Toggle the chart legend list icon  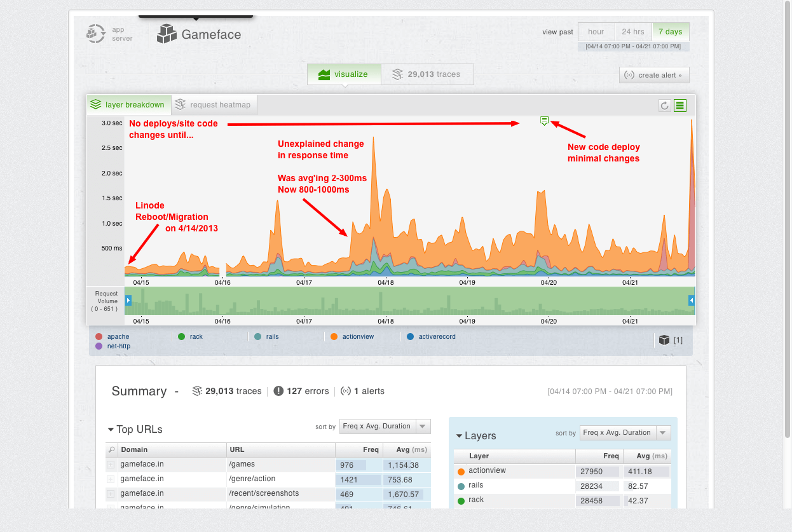tap(680, 106)
